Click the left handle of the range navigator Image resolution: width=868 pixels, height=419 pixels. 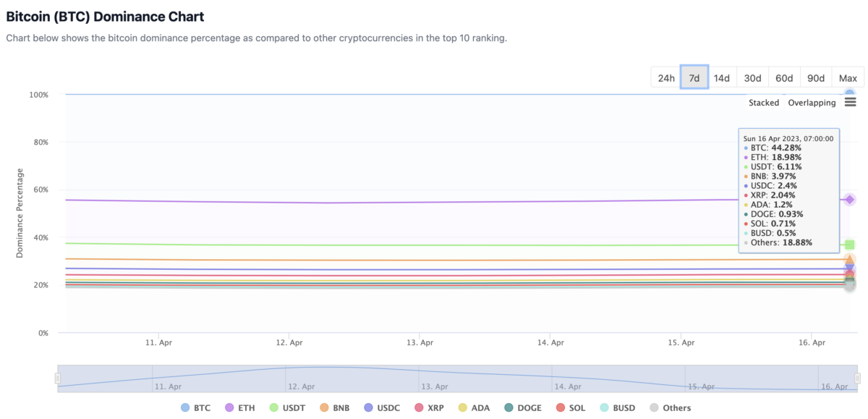point(58,377)
